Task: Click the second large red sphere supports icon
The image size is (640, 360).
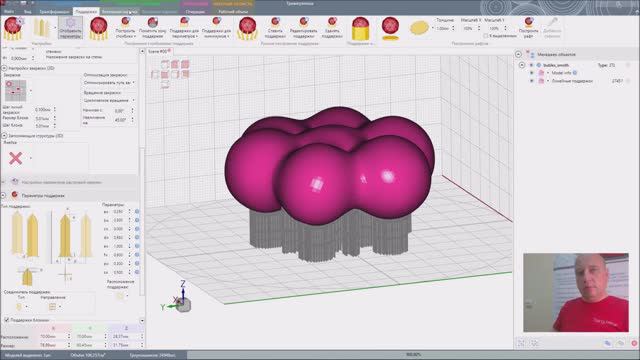Action: click(99, 29)
